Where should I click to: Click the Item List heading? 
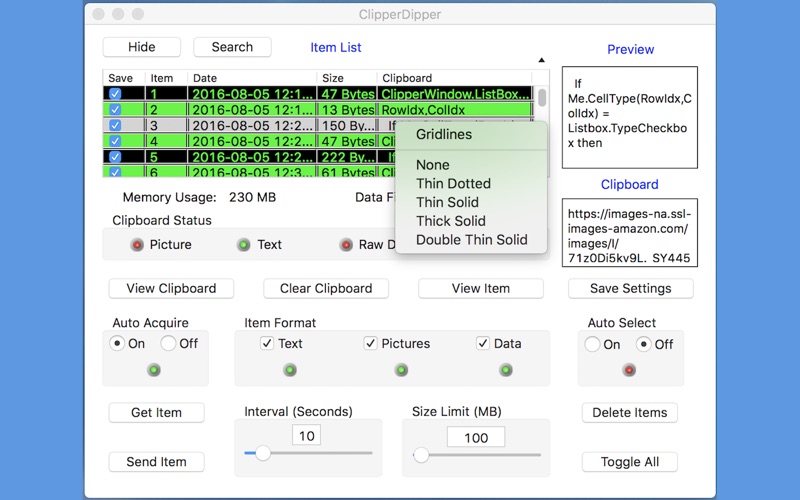coord(336,47)
